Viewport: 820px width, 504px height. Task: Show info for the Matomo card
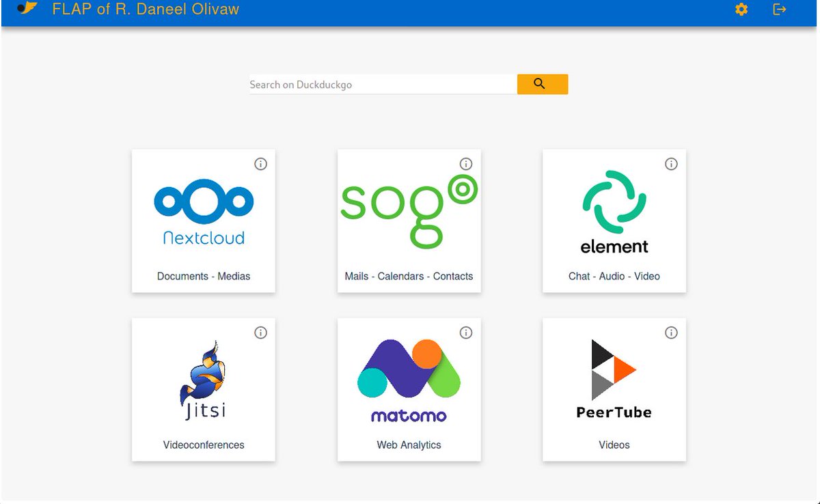click(466, 333)
